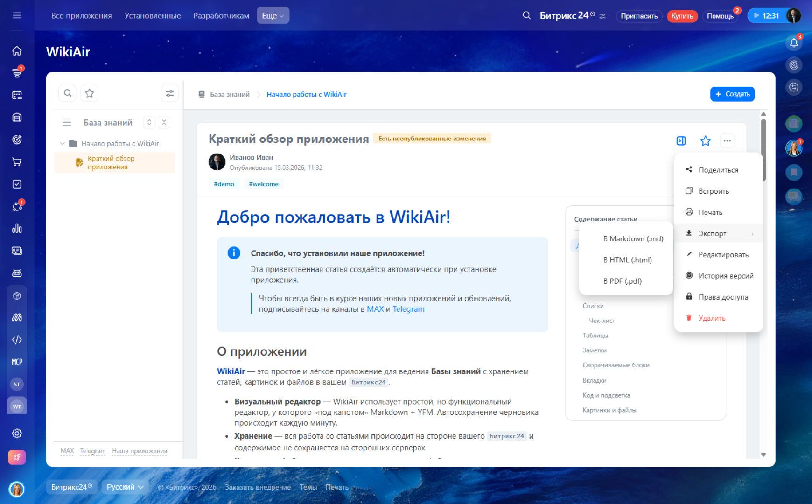Image resolution: width=812 pixels, height=504 pixels.
Task: Click the '#demo' tag
Action: click(x=224, y=184)
